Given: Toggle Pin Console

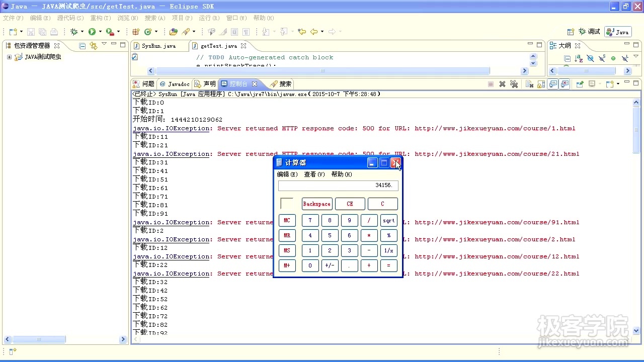Looking at the screenshot, I should (580, 84).
